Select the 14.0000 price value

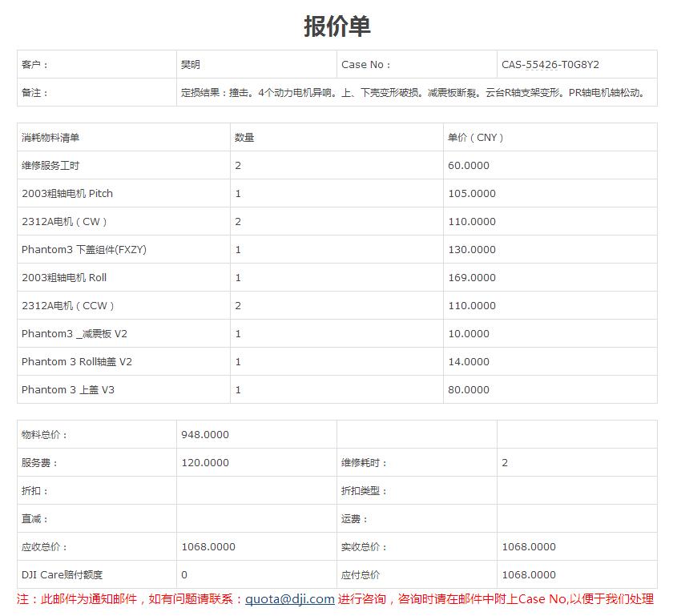click(x=469, y=362)
